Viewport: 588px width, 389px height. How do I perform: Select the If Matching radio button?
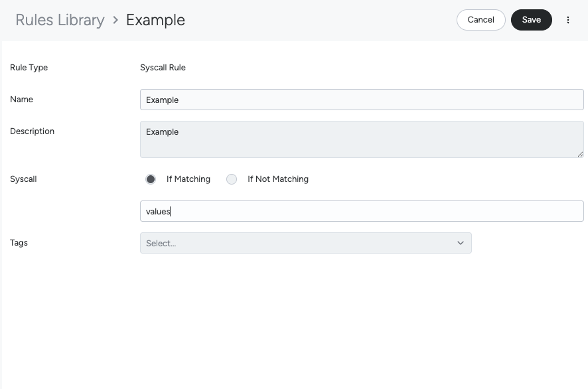(151, 179)
